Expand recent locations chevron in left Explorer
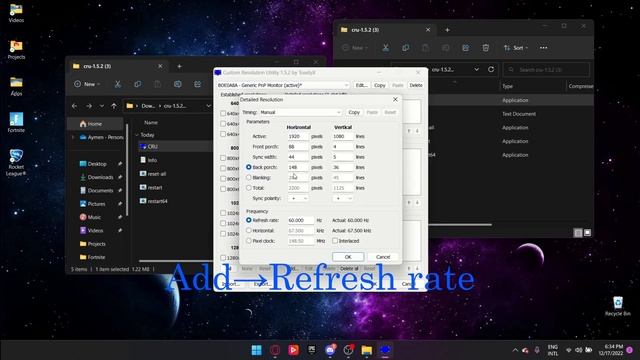The image size is (640, 360). coord(101,106)
